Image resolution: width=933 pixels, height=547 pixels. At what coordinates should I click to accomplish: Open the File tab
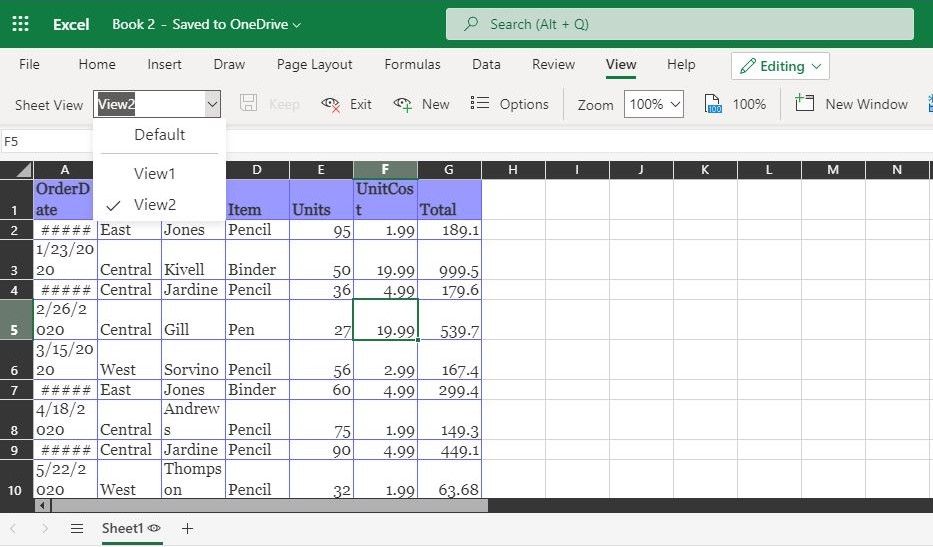click(x=29, y=64)
